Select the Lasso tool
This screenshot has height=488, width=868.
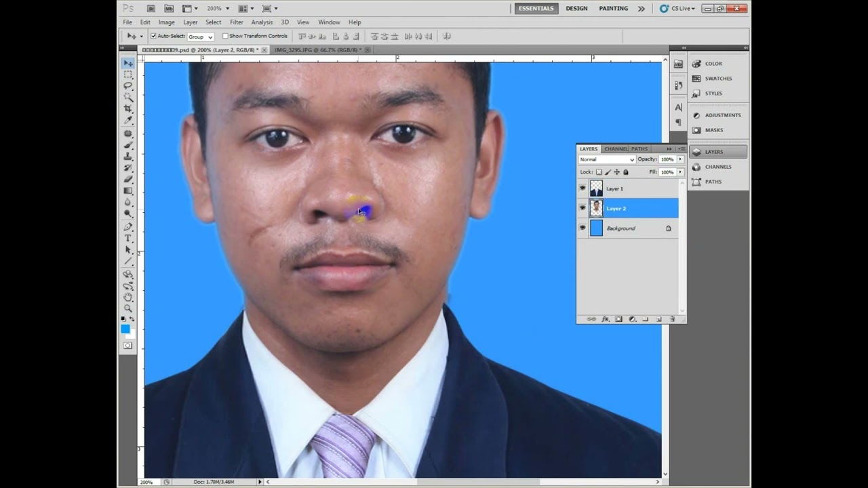[x=127, y=86]
